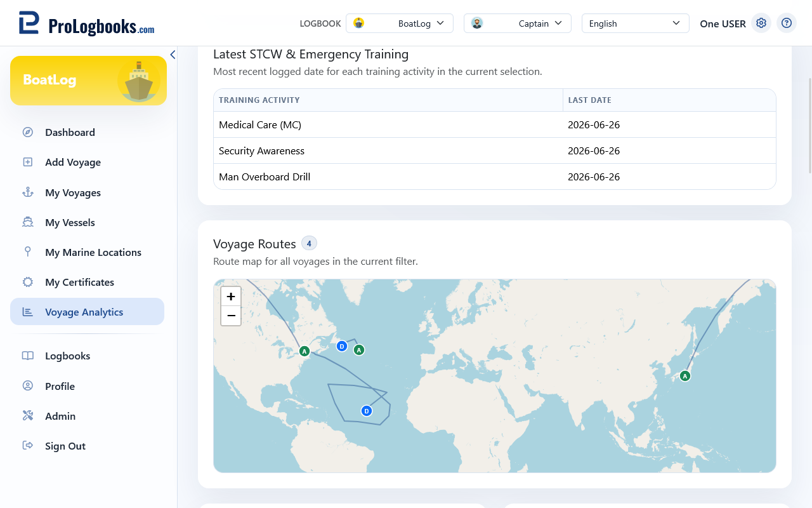Open the English language dropdown
This screenshot has height=508, width=812.
tap(636, 23)
